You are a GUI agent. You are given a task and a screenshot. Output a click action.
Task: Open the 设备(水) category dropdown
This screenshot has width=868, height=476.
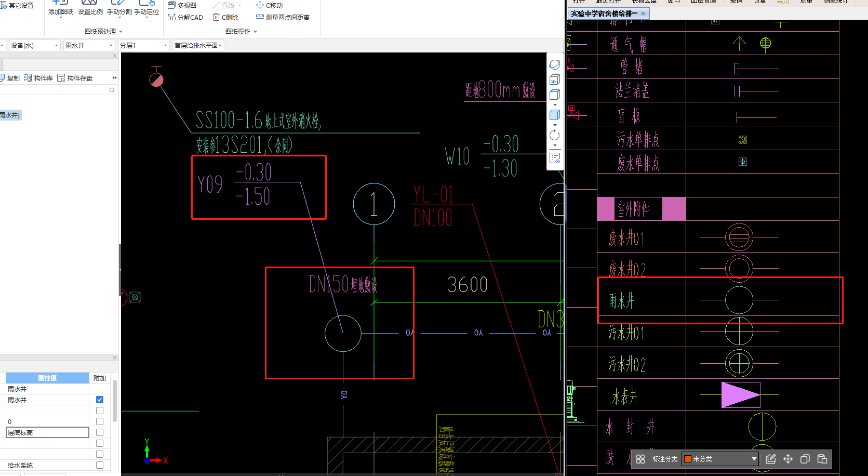(34, 46)
